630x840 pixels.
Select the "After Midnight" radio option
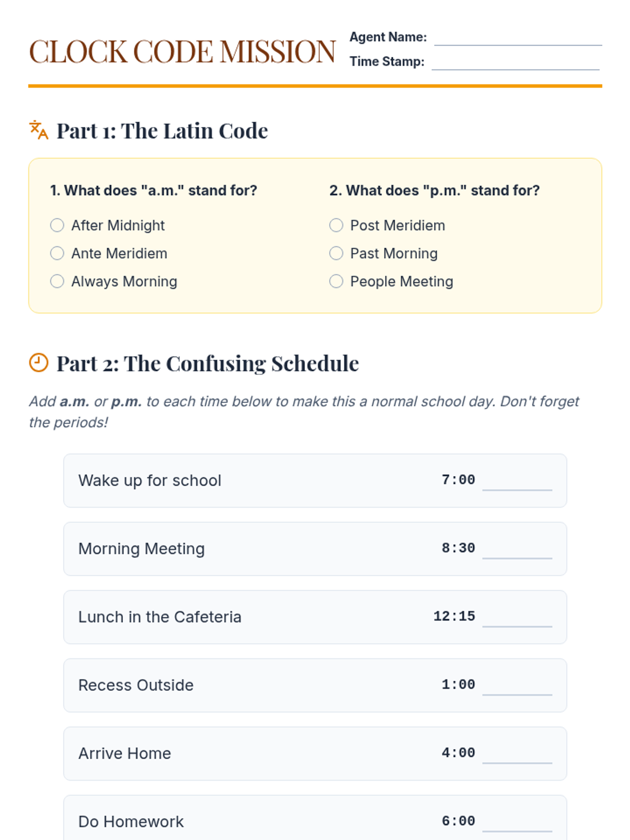point(57,225)
